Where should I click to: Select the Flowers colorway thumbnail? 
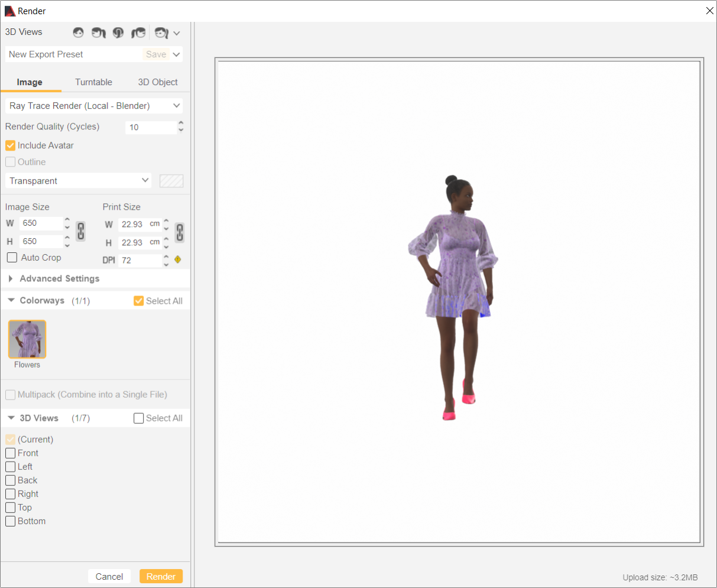[27, 339]
